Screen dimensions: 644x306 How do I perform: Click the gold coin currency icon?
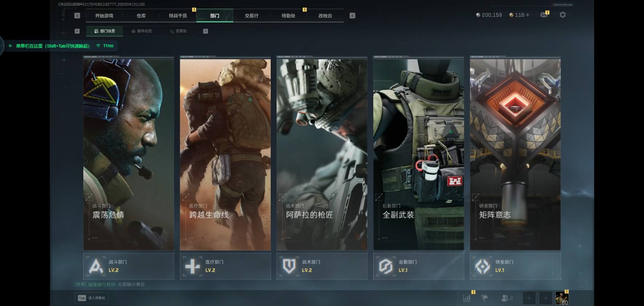pyautogui.click(x=511, y=15)
